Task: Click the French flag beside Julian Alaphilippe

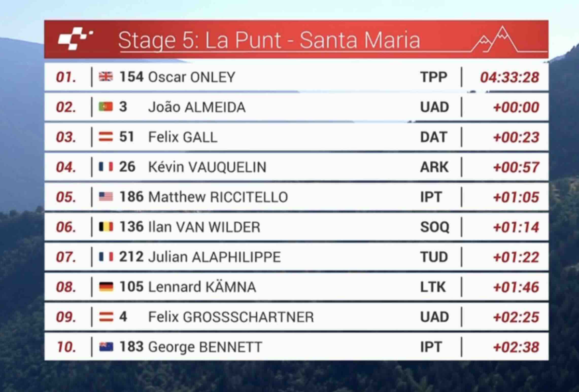Action: pyautogui.click(x=106, y=257)
